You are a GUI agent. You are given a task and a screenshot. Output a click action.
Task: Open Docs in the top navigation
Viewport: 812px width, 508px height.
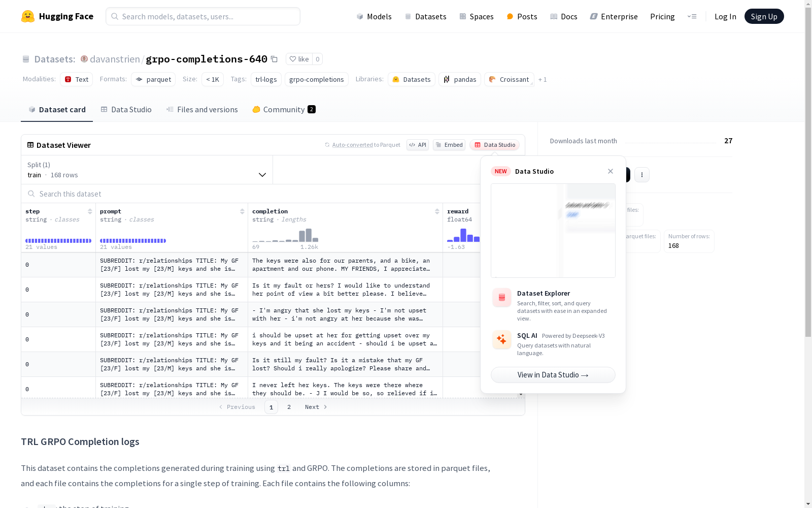coord(564,16)
